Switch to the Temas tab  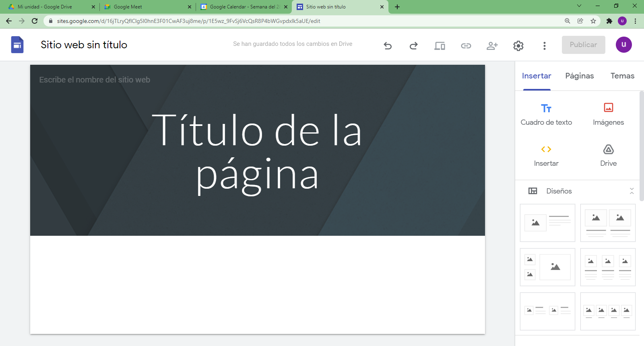pos(622,76)
